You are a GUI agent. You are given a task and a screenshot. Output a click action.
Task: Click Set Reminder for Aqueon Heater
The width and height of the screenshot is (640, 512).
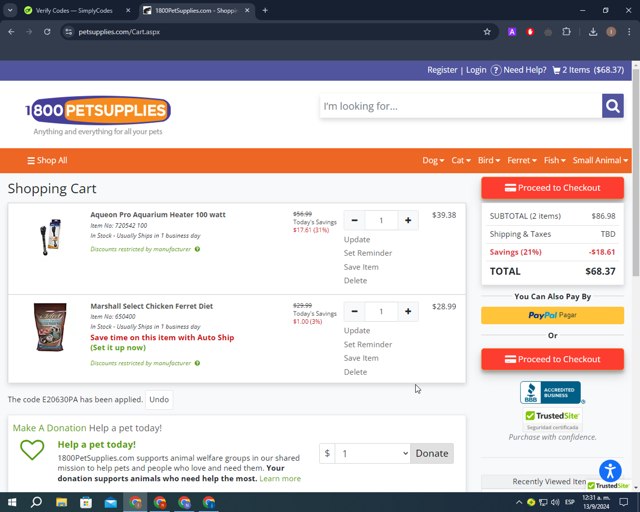(x=368, y=253)
